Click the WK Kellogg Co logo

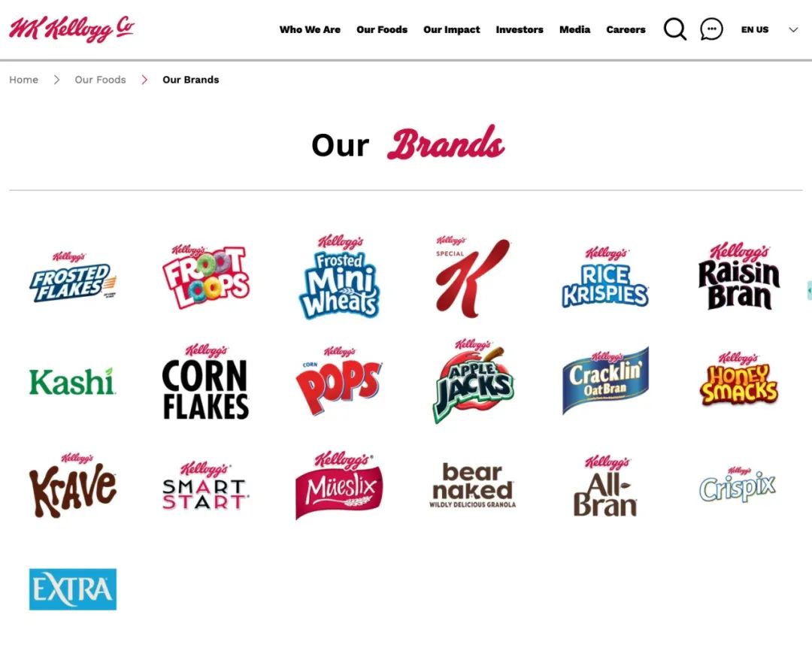tap(71, 29)
